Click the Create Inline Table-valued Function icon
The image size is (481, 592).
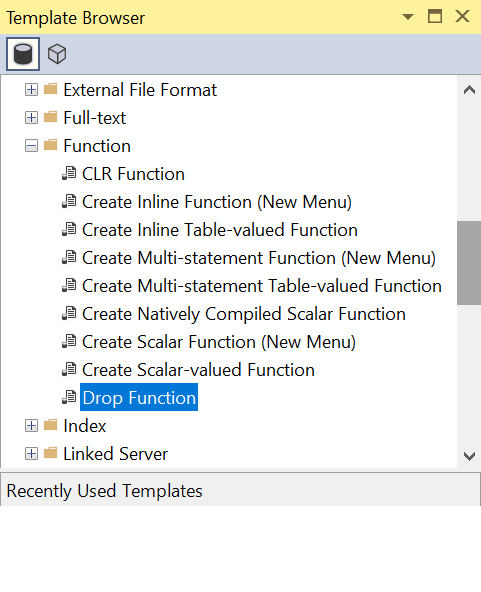tap(69, 230)
